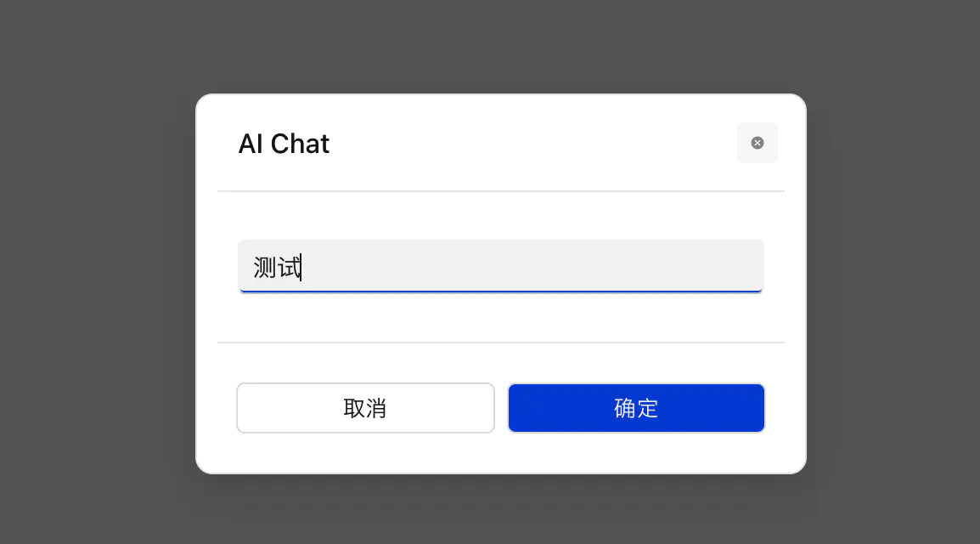The width and height of the screenshot is (980, 544).
Task: Click the divider line under AI Chat header
Action: coord(501,191)
